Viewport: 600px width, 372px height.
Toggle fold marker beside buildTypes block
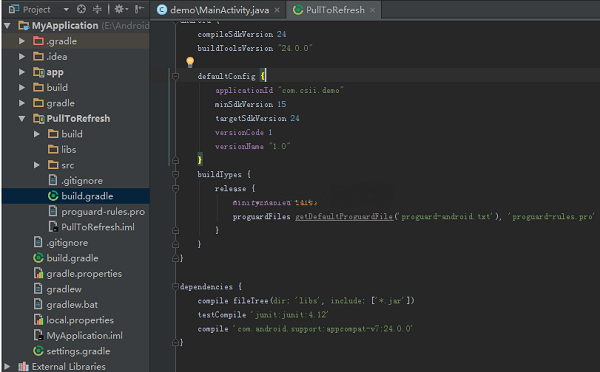(175, 175)
